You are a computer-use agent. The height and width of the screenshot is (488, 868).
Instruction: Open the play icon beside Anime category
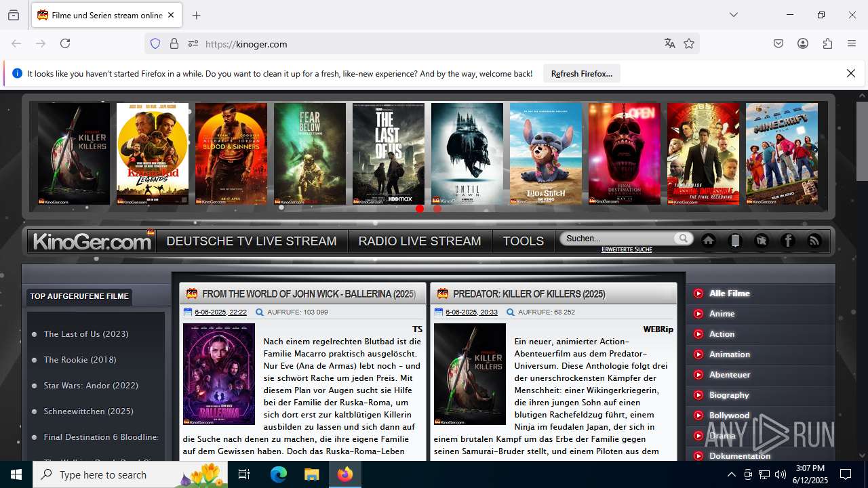(x=698, y=313)
